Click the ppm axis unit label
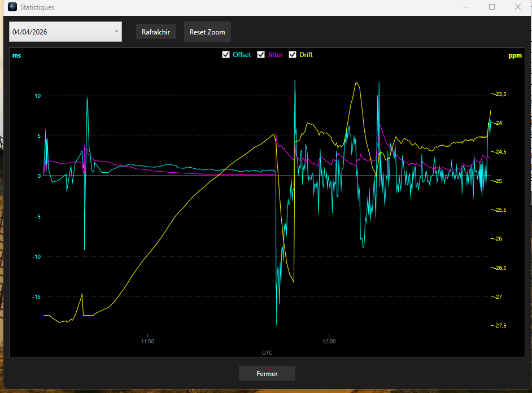The width and height of the screenshot is (532, 393). point(515,55)
